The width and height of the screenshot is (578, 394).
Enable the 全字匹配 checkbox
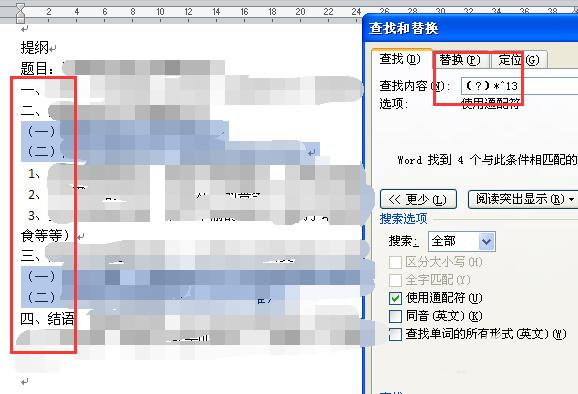pos(395,280)
